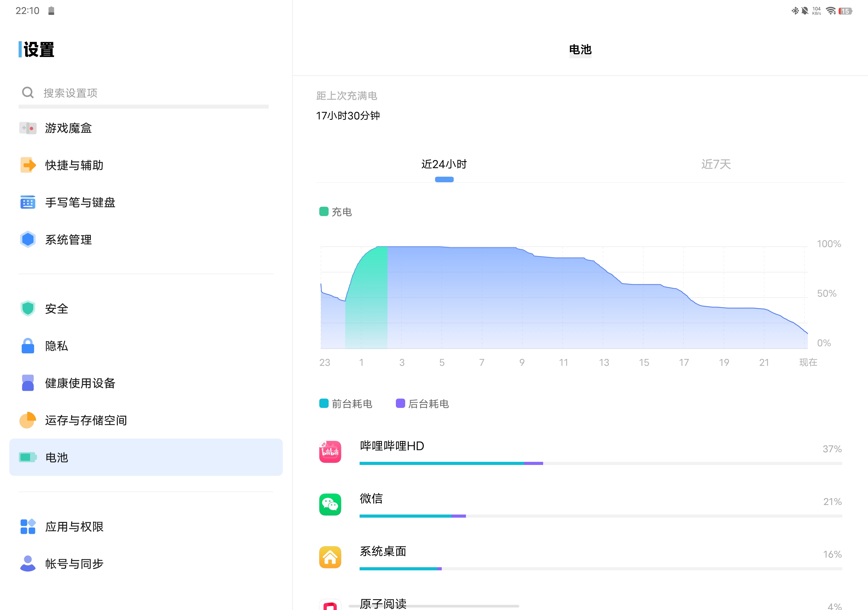Focus the 搜索设置项 search field
This screenshot has height=610, width=868.
pos(144,93)
